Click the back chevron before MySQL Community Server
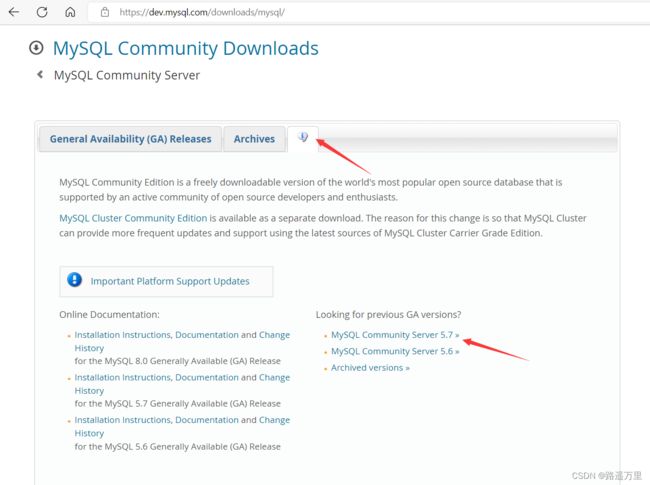The image size is (650, 485). [40, 75]
